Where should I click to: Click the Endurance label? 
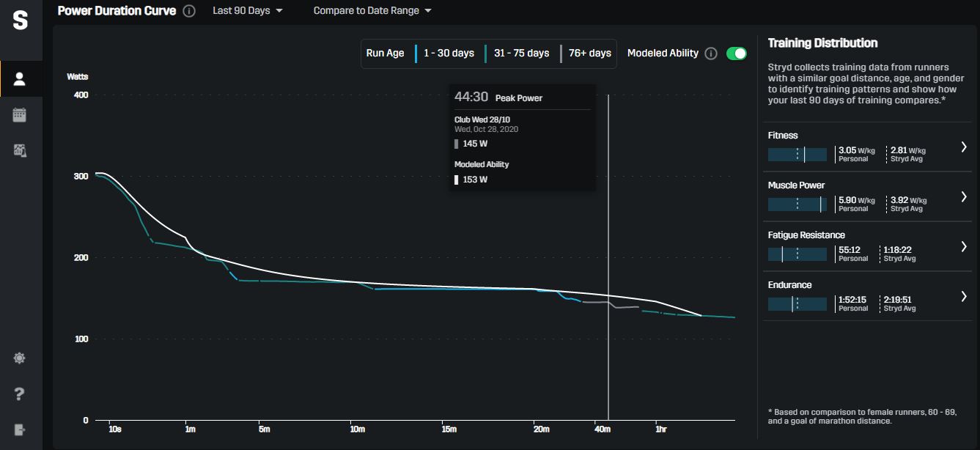pyautogui.click(x=790, y=285)
